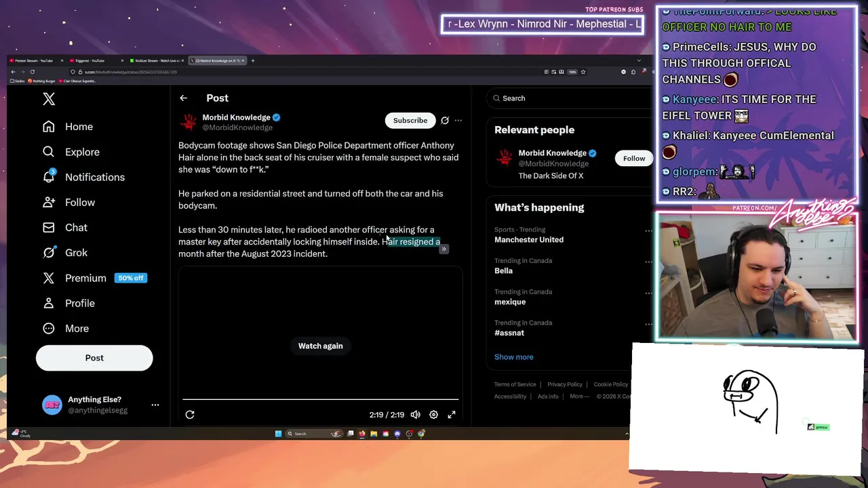Go back using the Post arrow
The image size is (868, 488).
point(183,98)
